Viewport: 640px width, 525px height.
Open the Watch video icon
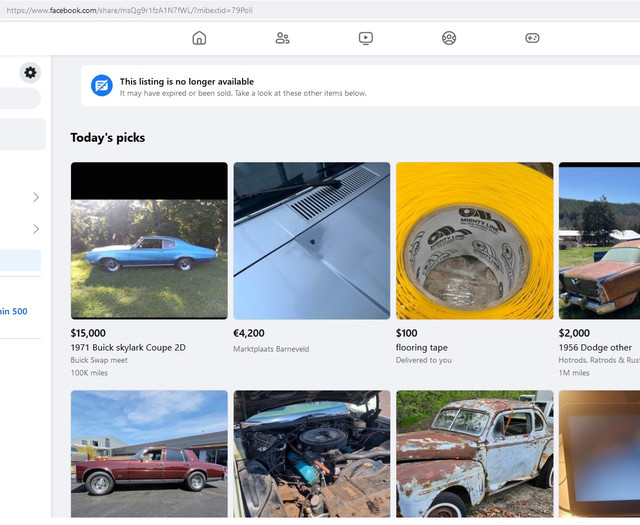tap(366, 38)
